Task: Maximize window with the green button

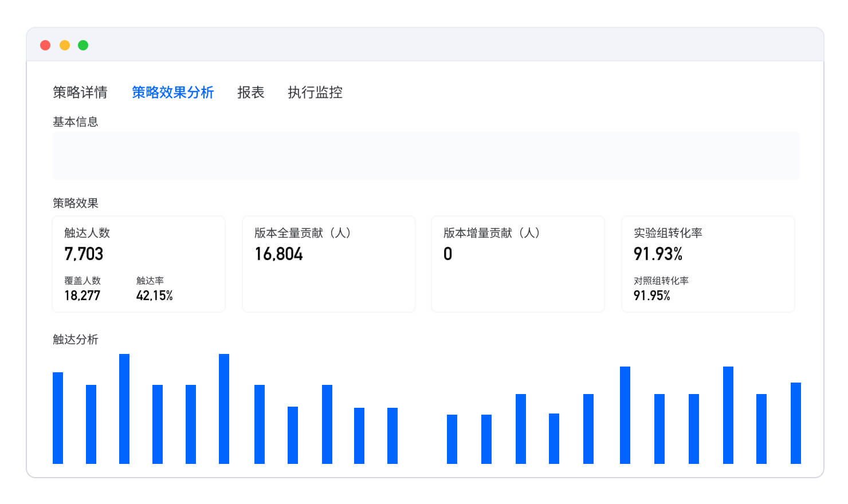Action: (83, 45)
